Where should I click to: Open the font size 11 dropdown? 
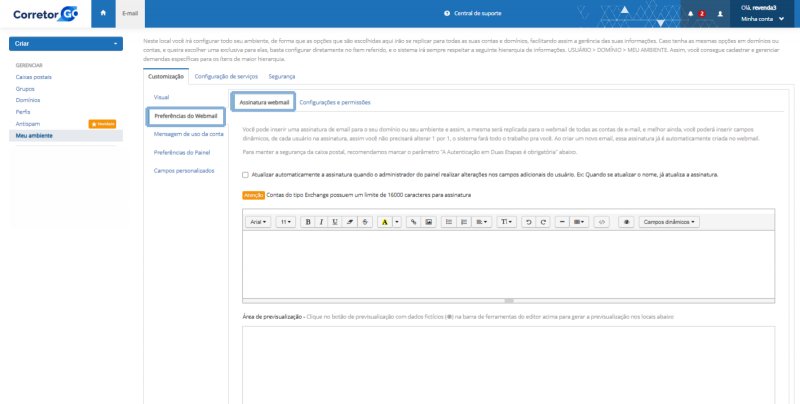[286, 222]
